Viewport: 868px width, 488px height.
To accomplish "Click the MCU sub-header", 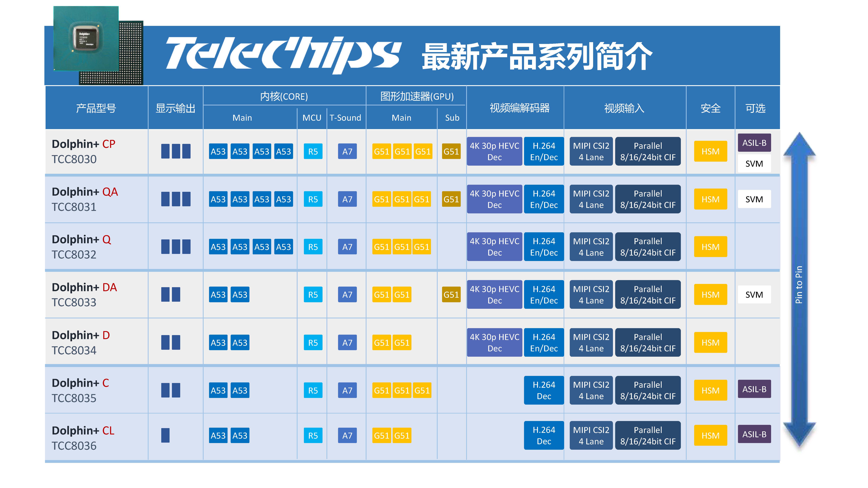I will 312,118.
